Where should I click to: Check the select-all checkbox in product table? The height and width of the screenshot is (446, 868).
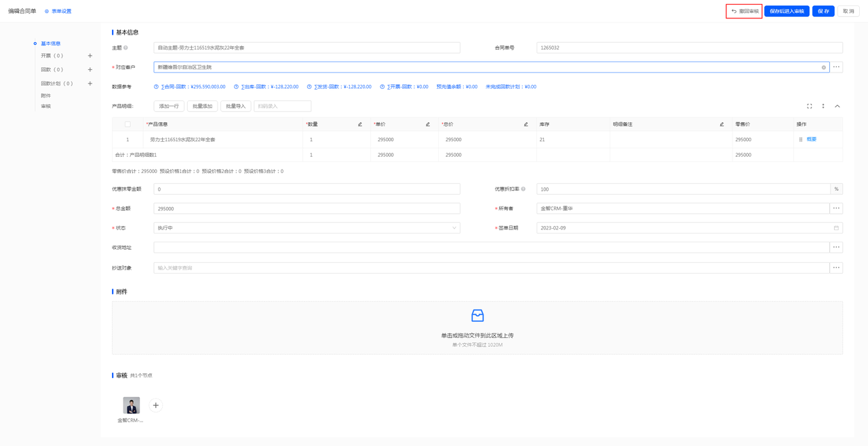[127, 124]
